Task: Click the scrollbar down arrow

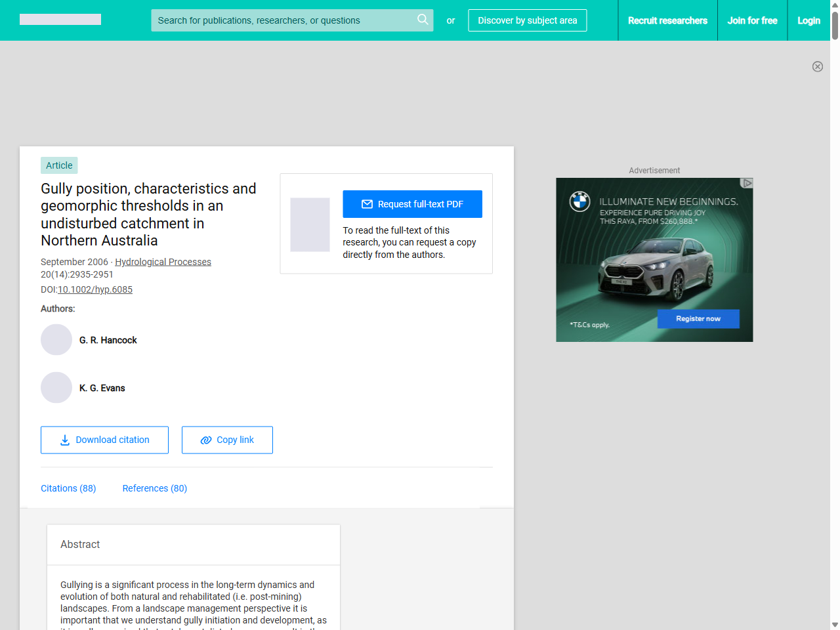Action: [x=835, y=625]
